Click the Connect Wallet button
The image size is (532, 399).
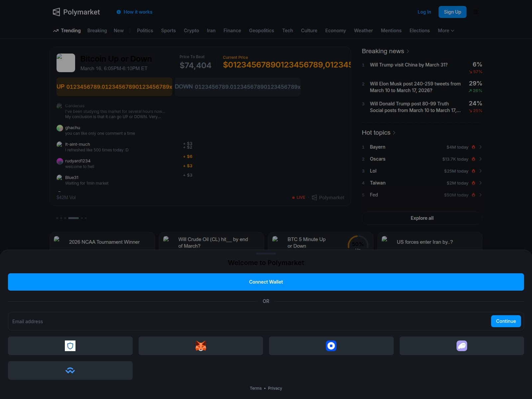point(266,282)
